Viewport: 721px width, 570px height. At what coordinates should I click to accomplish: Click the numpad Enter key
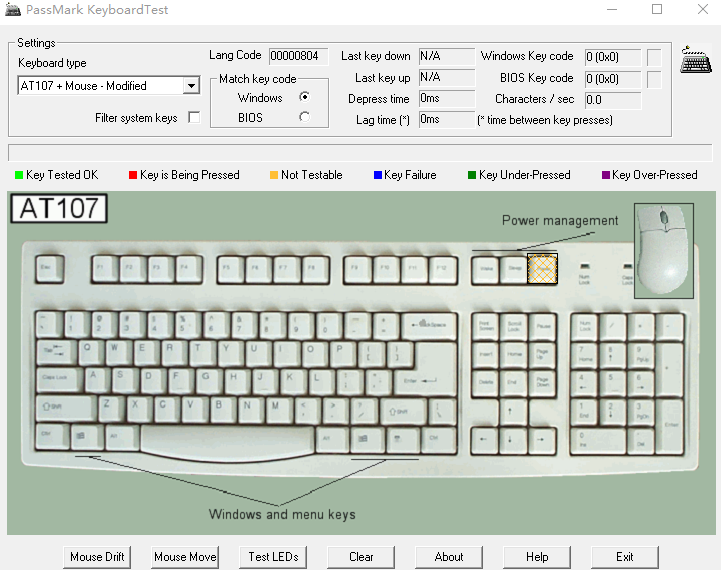[670, 426]
